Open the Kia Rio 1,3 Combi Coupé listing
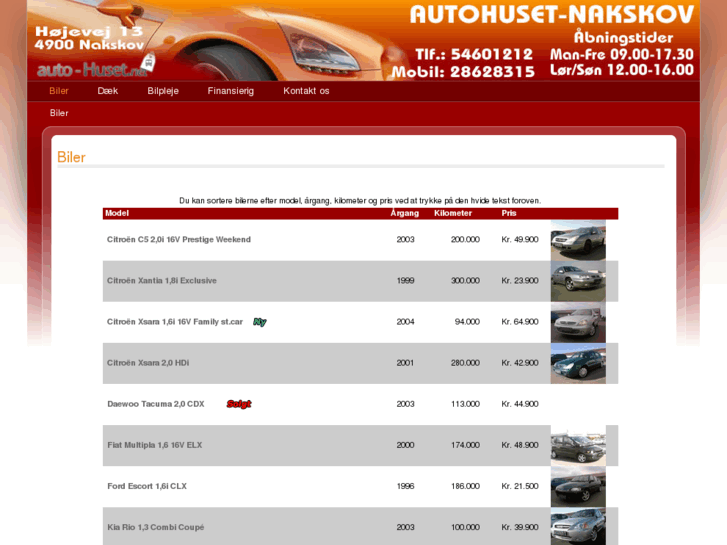The image size is (727, 545). [x=155, y=527]
